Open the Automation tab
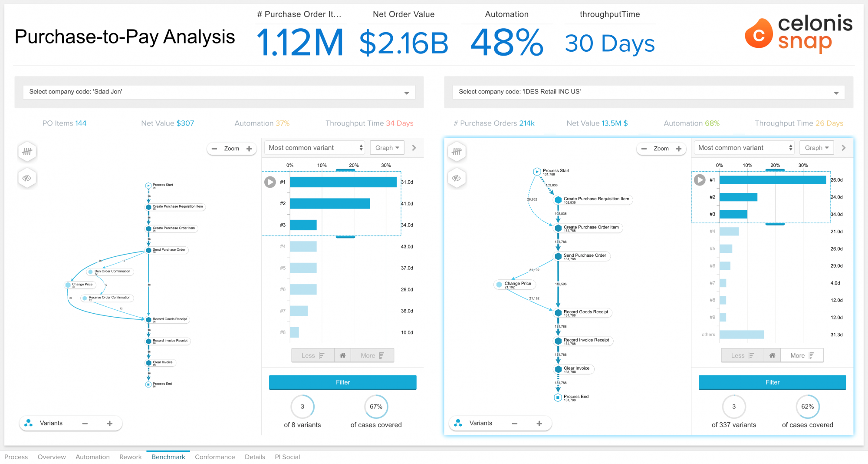Screen dimensions: 868x464 pos(92,457)
